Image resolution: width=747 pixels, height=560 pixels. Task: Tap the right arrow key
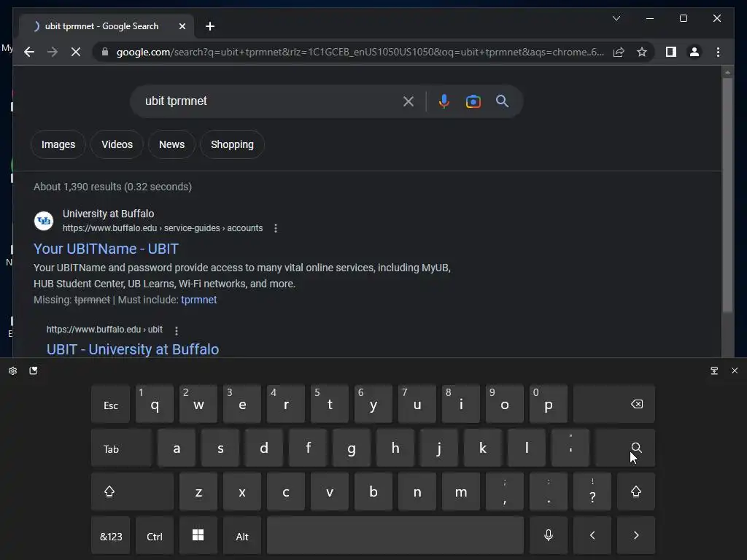coord(636,536)
